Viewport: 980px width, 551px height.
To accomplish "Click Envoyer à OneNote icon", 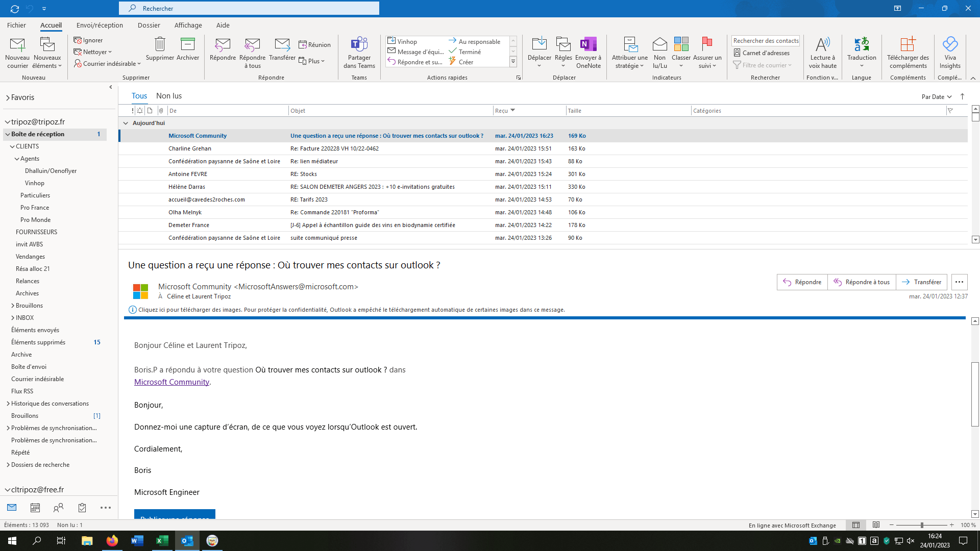I will (x=589, y=44).
